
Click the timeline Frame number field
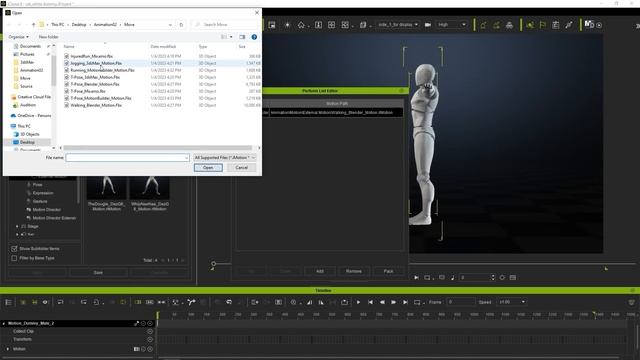[460, 302]
